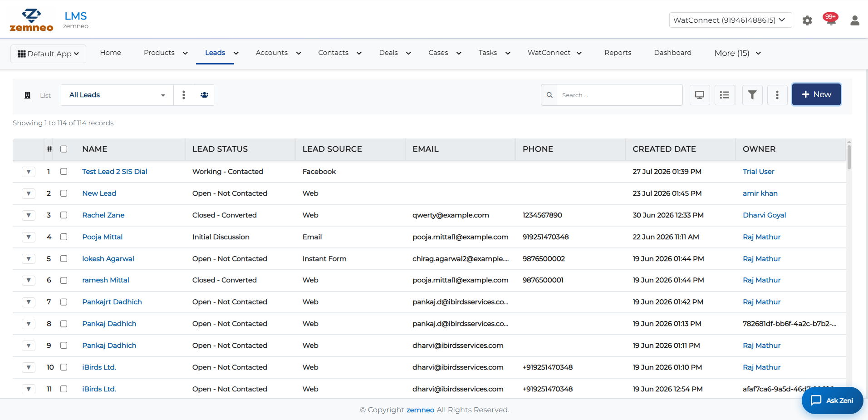Open the Reports tab
Screen dimensions: 868x420
tap(618, 53)
